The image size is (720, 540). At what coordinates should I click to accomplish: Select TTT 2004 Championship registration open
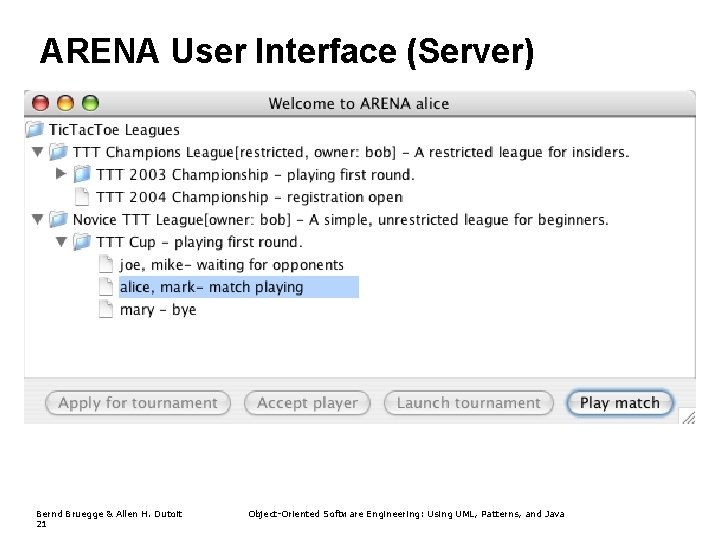[250, 197]
